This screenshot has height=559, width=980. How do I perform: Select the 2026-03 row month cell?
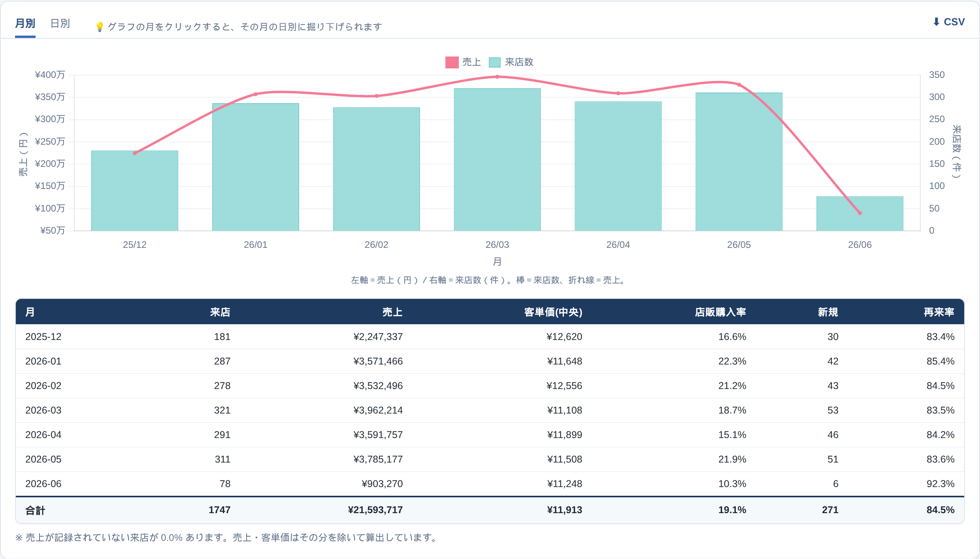[x=43, y=410]
